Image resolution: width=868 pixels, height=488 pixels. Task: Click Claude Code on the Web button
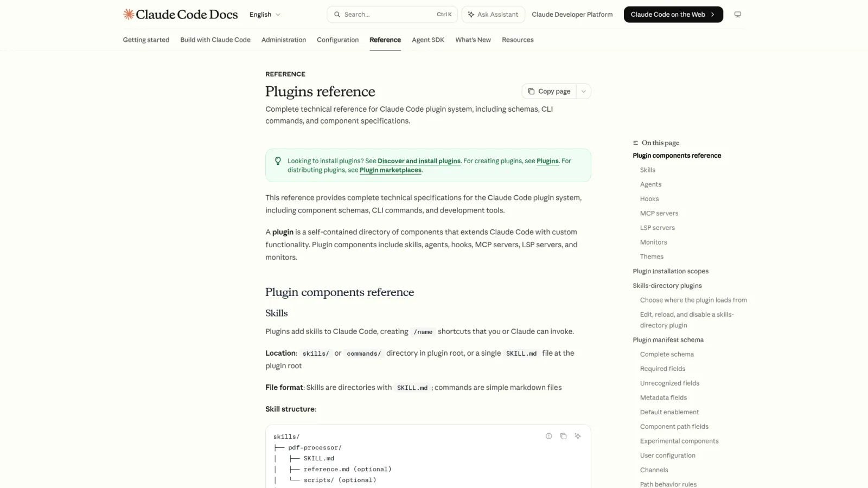(x=673, y=15)
